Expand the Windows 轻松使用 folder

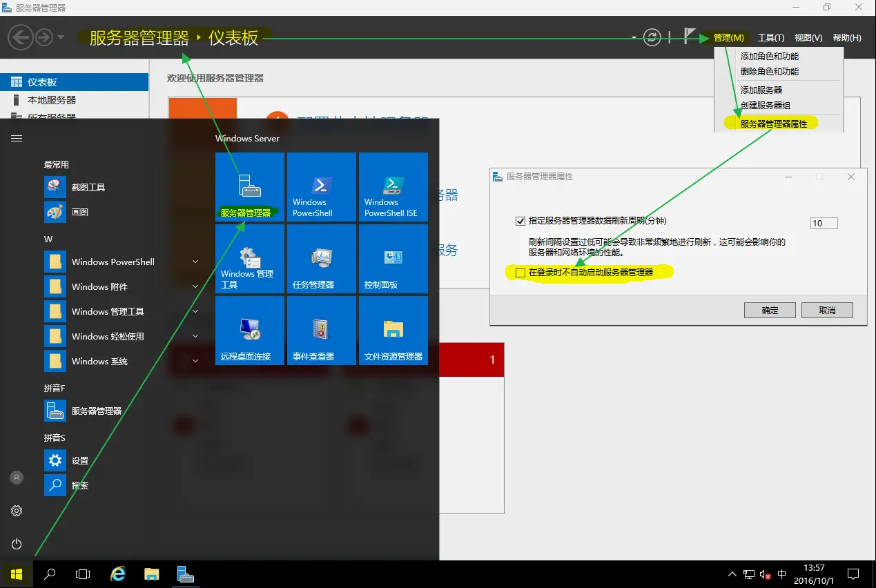pos(123,336)
